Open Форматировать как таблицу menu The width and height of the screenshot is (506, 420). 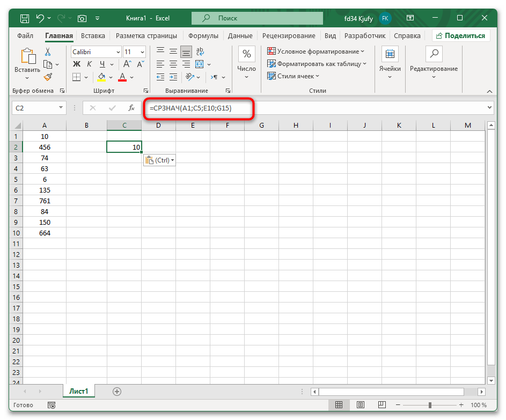click(317, 64)
